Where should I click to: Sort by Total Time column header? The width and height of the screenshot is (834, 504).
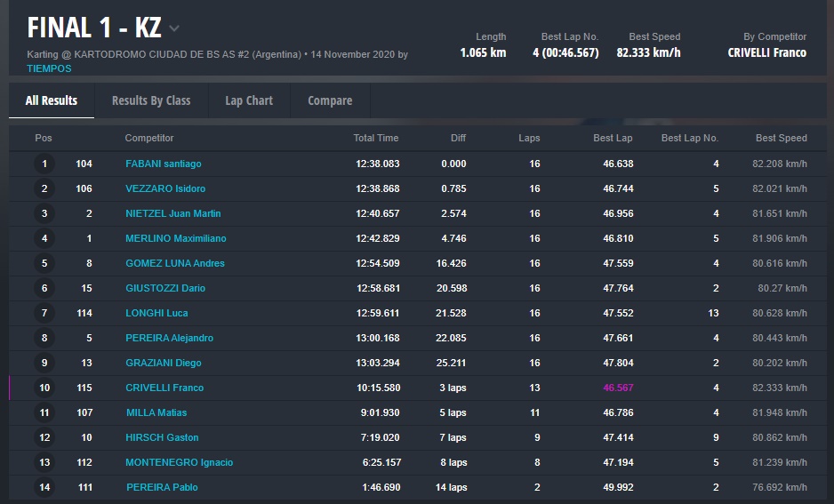click(x=375, y=138)
